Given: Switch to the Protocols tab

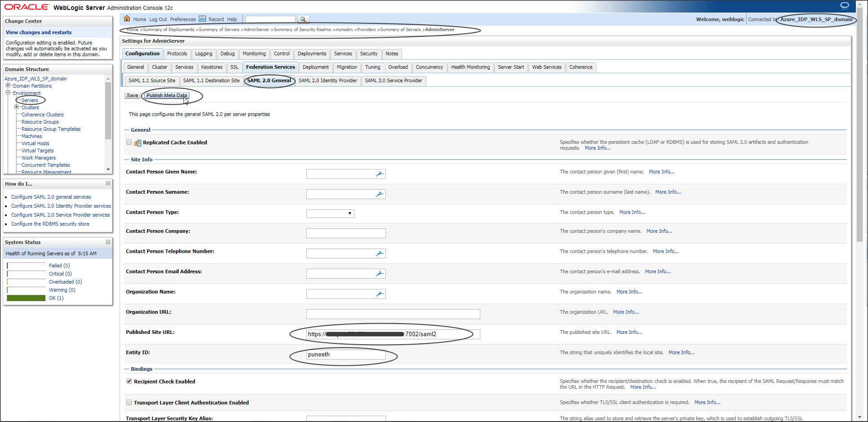Looking at the screenshot, I should click(x=177, y=54).
